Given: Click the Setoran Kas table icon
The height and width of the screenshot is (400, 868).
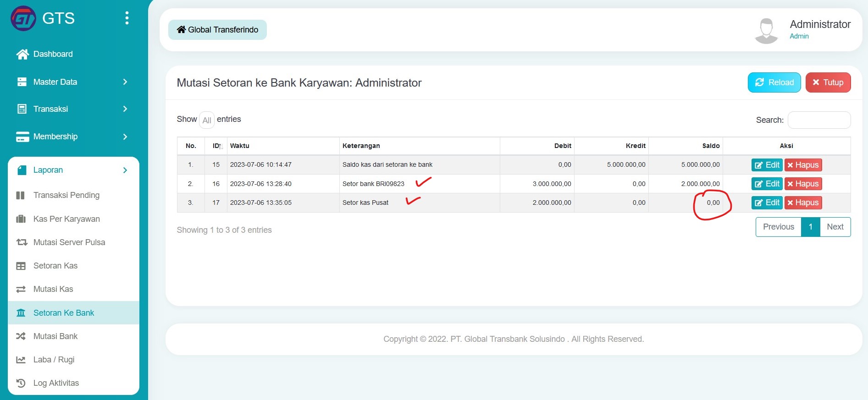Looking at the screenshot, I should coord(21,266).
